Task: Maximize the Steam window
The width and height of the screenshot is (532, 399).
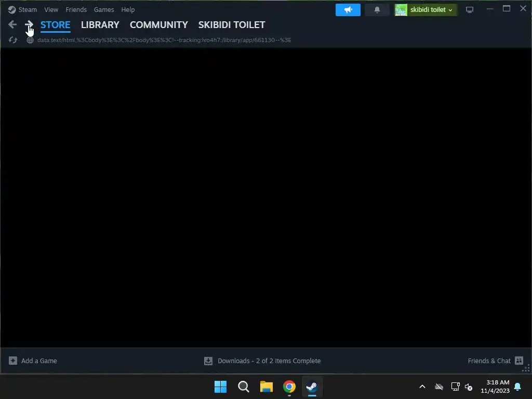Action: coord(506,9)
